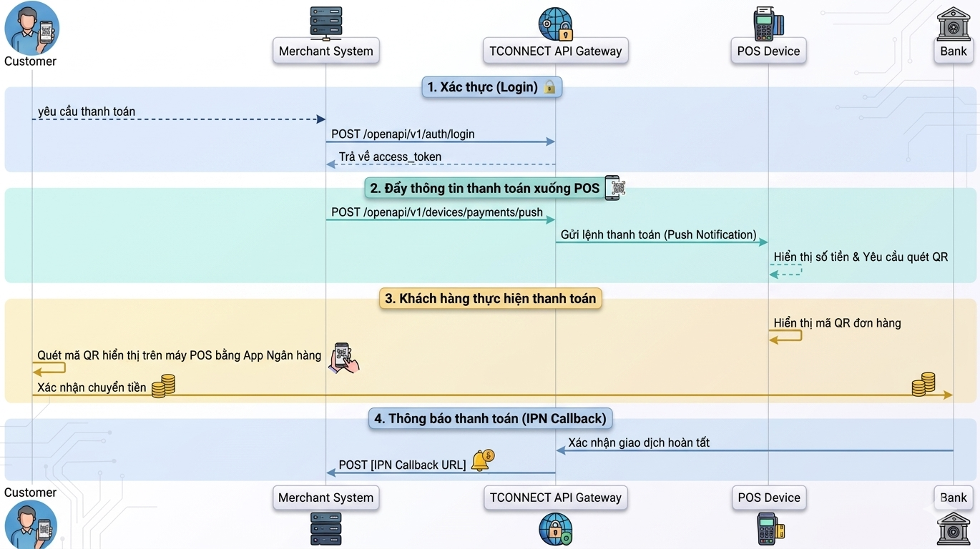Screen dimensions: 980x549
Task: Click the Customer avatar icon at the top
Action: pos(31,27)
